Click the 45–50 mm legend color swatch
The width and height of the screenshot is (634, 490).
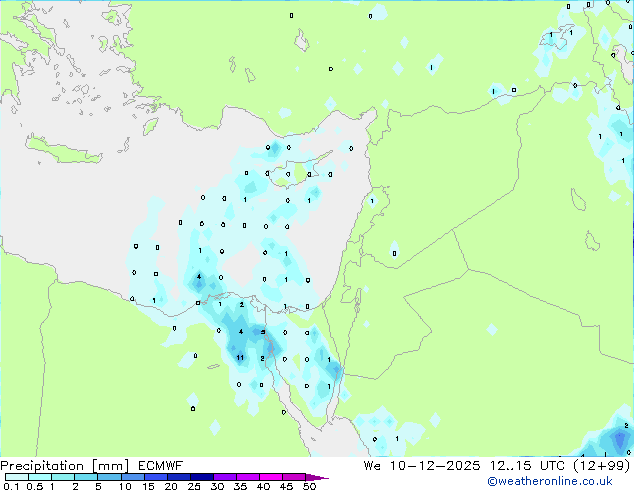pos(294,477)
